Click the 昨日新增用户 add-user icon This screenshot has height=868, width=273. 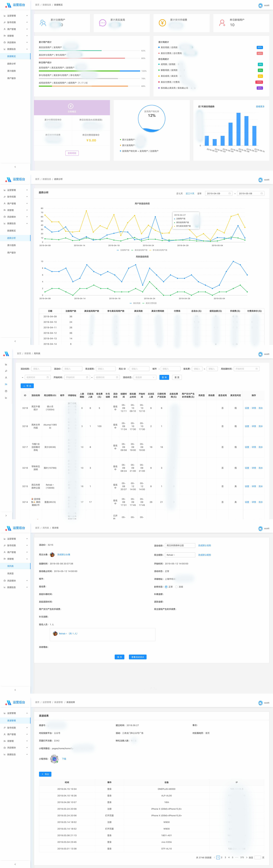tap(222, 23)
